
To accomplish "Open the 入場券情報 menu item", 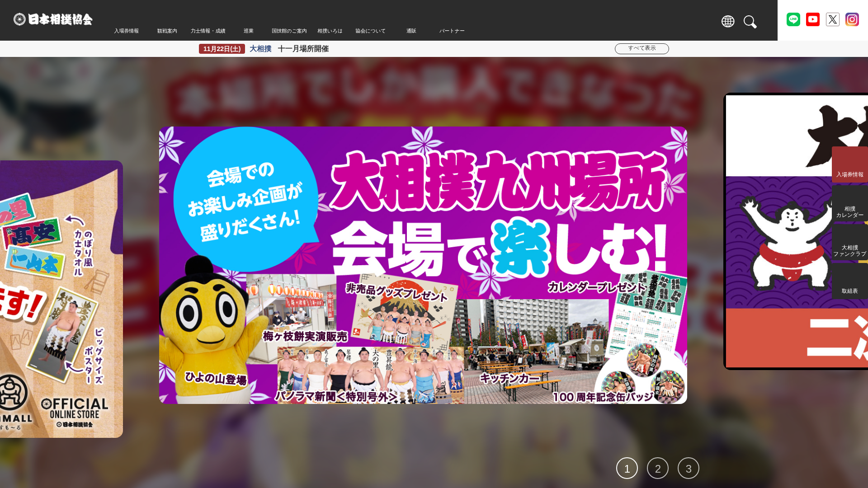I will point(127,31).
